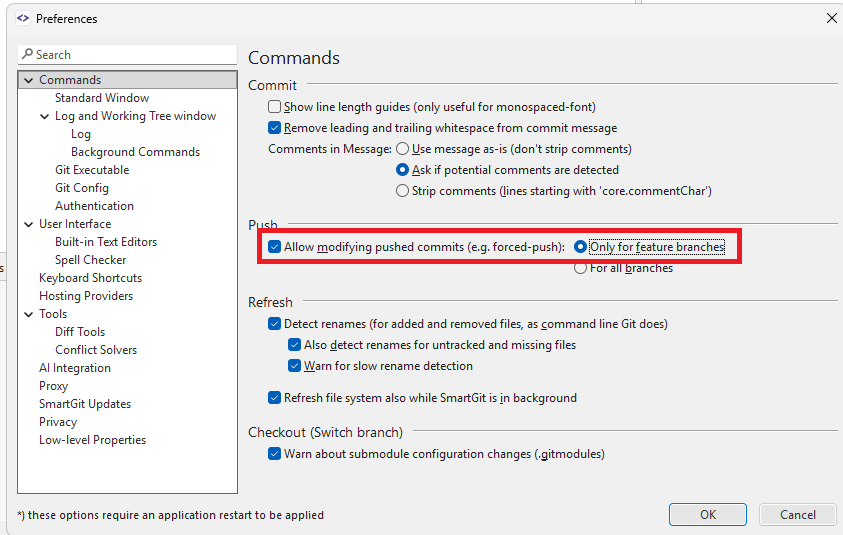Toggle Allow modifying pushed commits checkbox

[x=275, y=247]
